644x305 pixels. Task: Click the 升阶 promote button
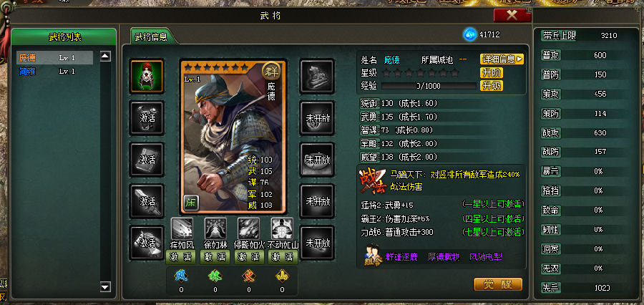click(x=491, y=73)
